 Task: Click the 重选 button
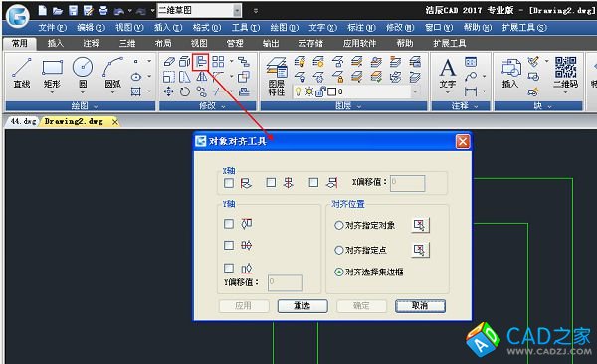pyautogui.click(x=302, y=305)
